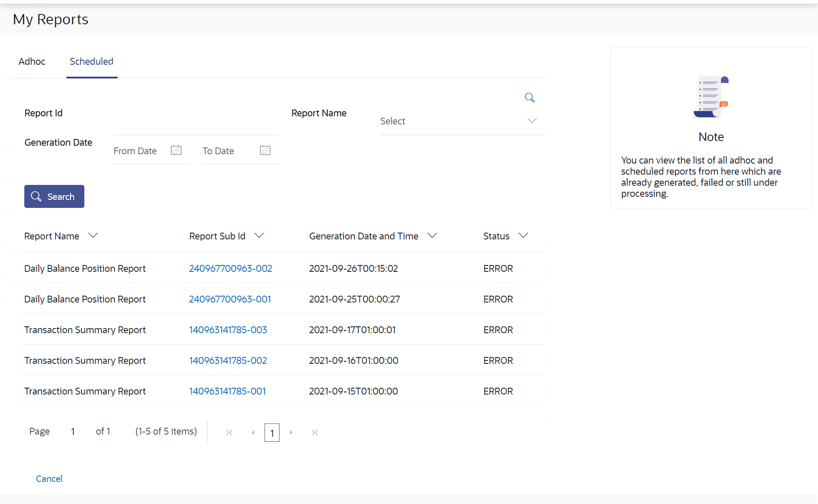Go to next page arrow
This screenshot has height=504, width=818.
[291, 432]
